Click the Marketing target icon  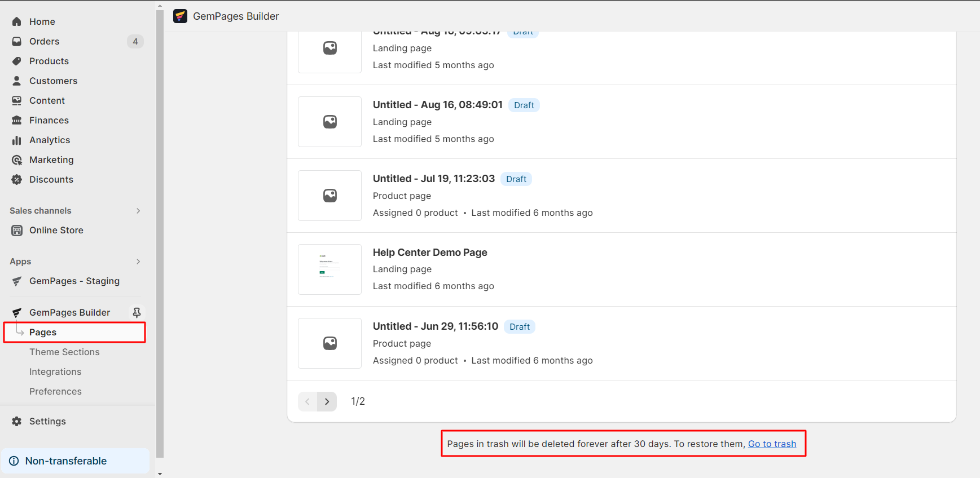pyautogui.click(x=17, y=160)
